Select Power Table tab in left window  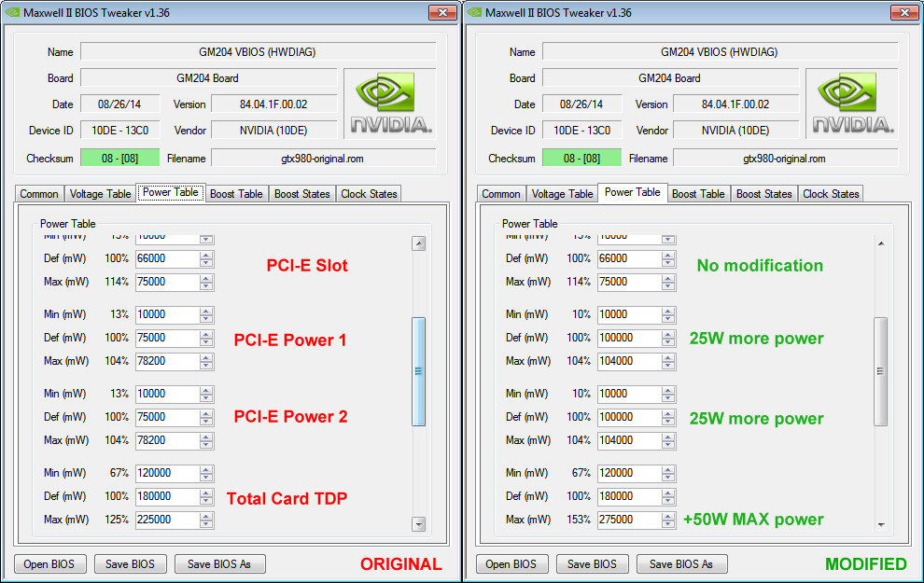coord(170,192)
